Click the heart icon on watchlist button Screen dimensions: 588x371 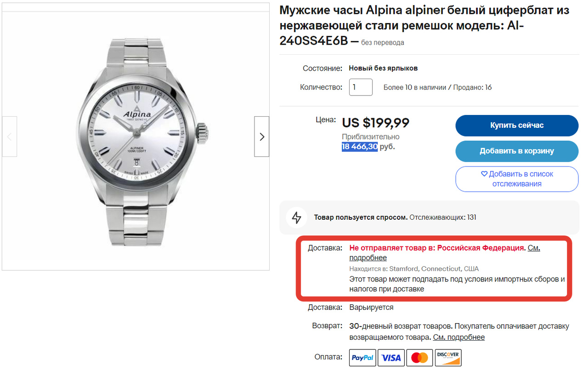point(484,174)
